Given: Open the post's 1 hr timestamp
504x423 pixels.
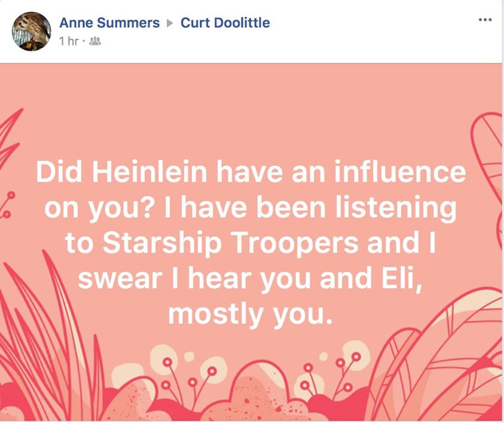Looking at the screenshot, I should click(x=69, y=41).
